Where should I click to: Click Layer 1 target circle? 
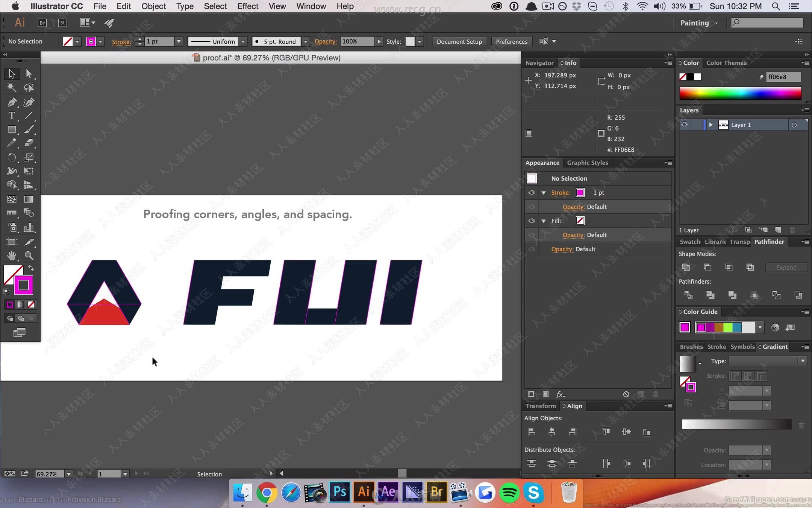(794, 125)
